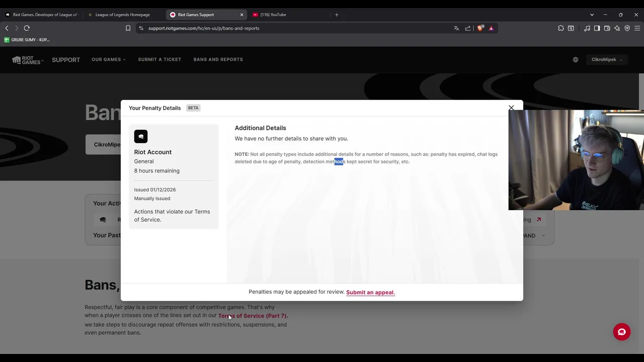Open SUBMIT A TICKET page
This screenshot has width=644, height=362.
[159, 59]
